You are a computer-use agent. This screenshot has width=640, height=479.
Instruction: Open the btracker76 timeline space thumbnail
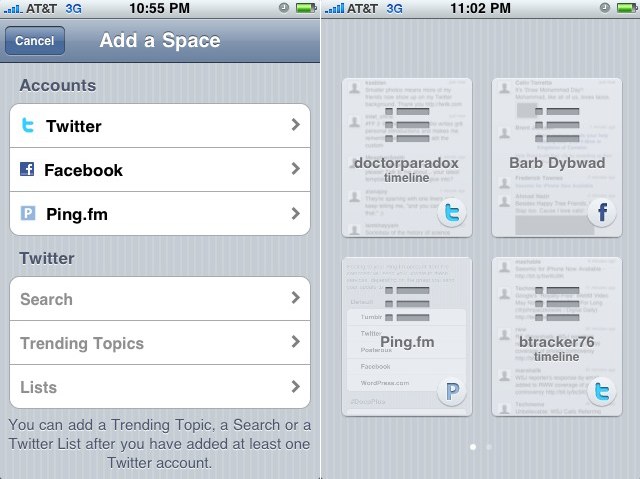(x=557, y=337)
